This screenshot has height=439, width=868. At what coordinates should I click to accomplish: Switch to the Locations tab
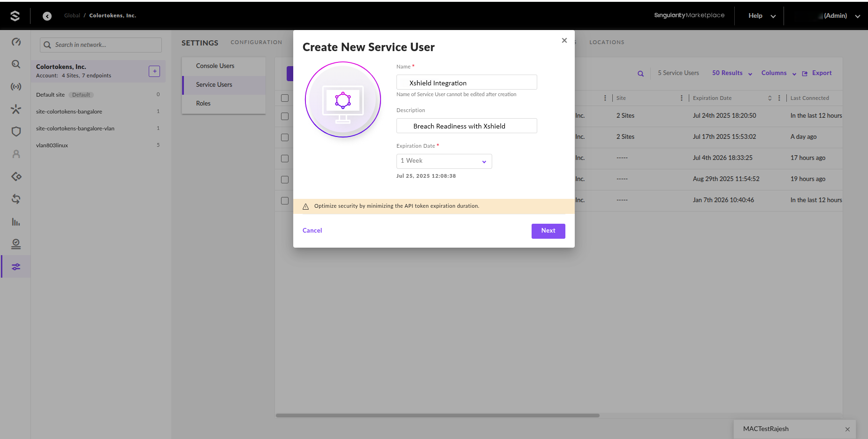coord(607,42)
